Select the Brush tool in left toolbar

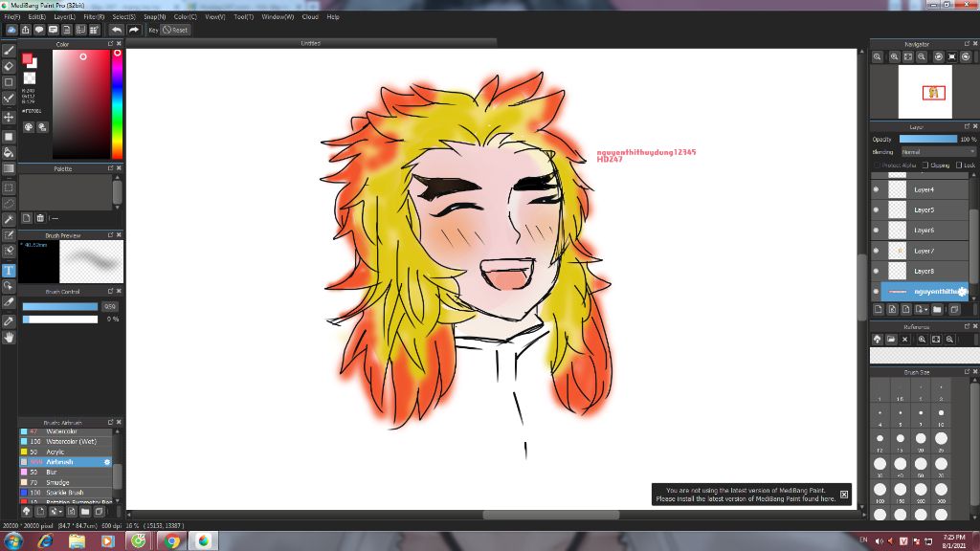coord(9,51)
